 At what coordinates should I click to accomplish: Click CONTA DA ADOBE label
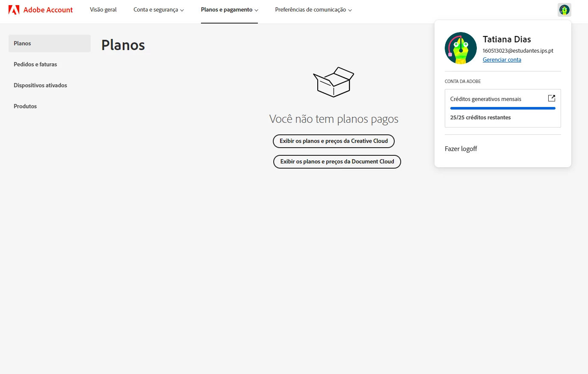click(463, 81)
